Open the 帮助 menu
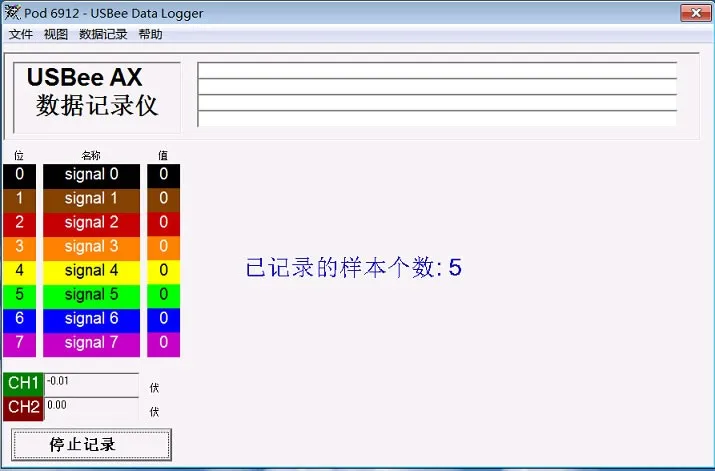715x471 pixels. pyautogui.click(x=150, y=34)
